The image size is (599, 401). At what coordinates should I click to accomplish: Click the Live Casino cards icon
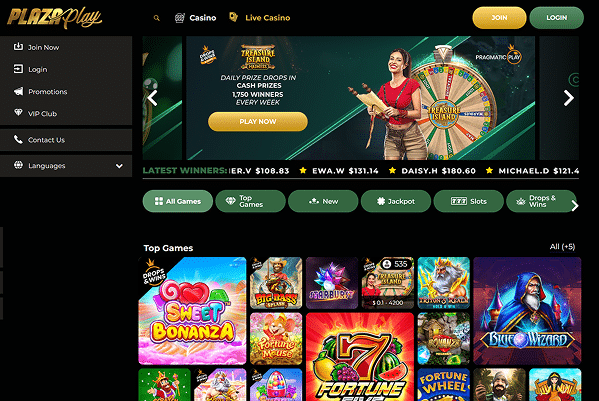pos(233,17)
